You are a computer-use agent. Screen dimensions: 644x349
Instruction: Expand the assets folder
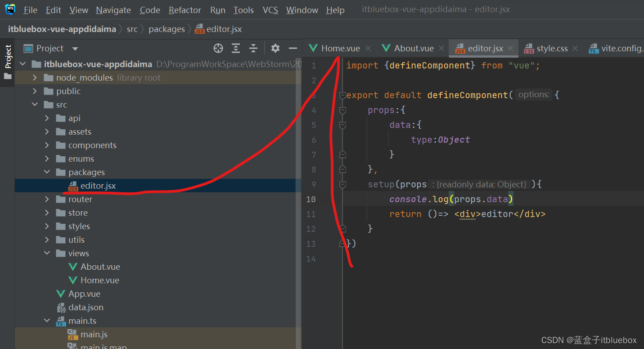click(47, 131)
